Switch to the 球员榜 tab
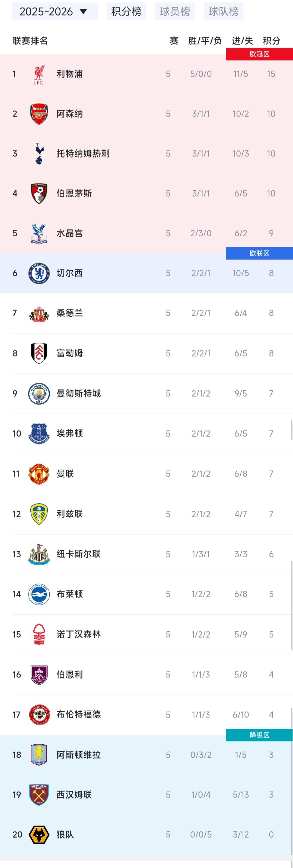Screen dimensions: 293x868 point(175,11)
